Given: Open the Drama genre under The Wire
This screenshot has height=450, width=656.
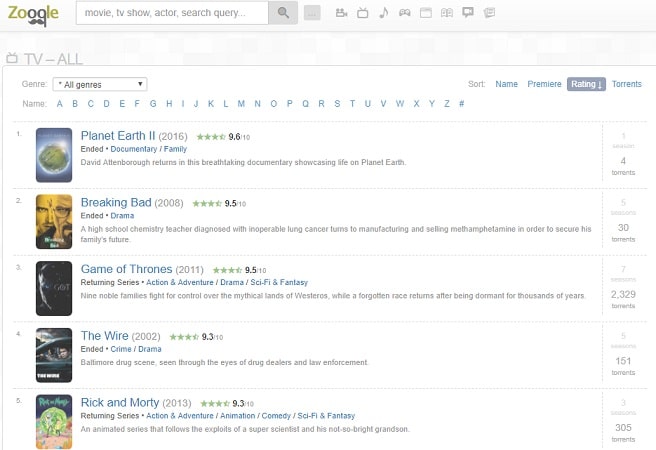Looking at the screenshot, I should coord(150,349).
